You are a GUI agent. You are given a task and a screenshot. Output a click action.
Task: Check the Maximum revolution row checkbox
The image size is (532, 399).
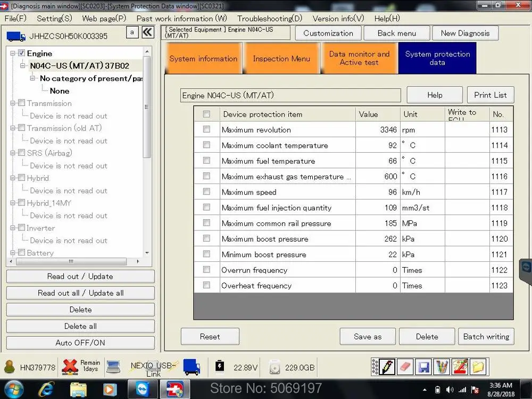(x=206, y=129)
